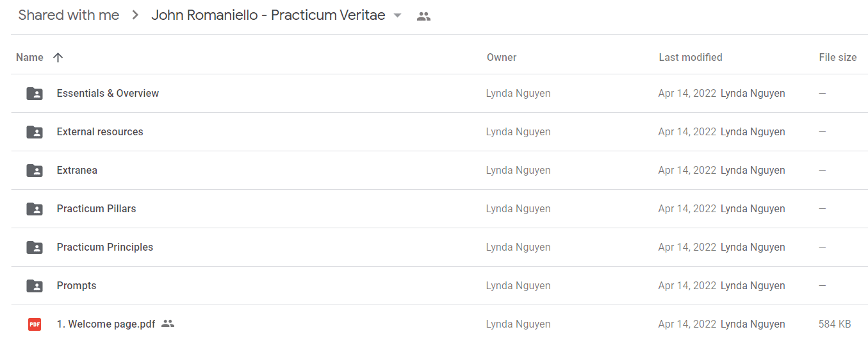Click the External resources folder icon
Viewport: 868px width, 343px height.
point(35,132)
